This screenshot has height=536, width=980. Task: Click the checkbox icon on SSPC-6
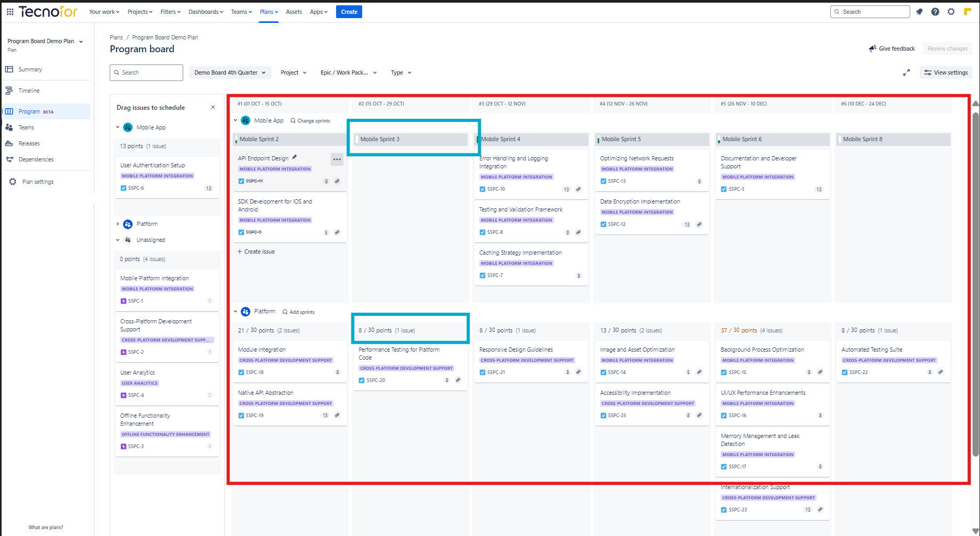[x=124, y=188]
